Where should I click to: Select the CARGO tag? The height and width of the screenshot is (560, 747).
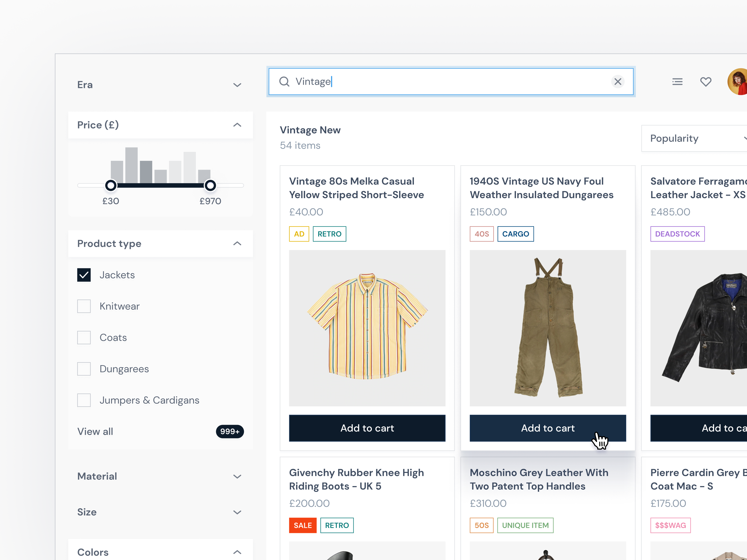pos(516,234)
